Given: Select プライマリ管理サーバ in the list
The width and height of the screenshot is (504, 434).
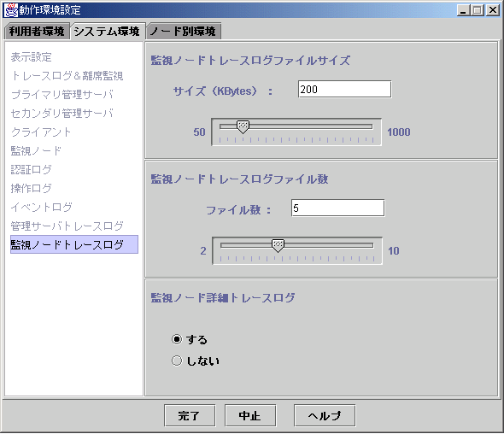Looking at the screenshot, I should coord(62,95).
